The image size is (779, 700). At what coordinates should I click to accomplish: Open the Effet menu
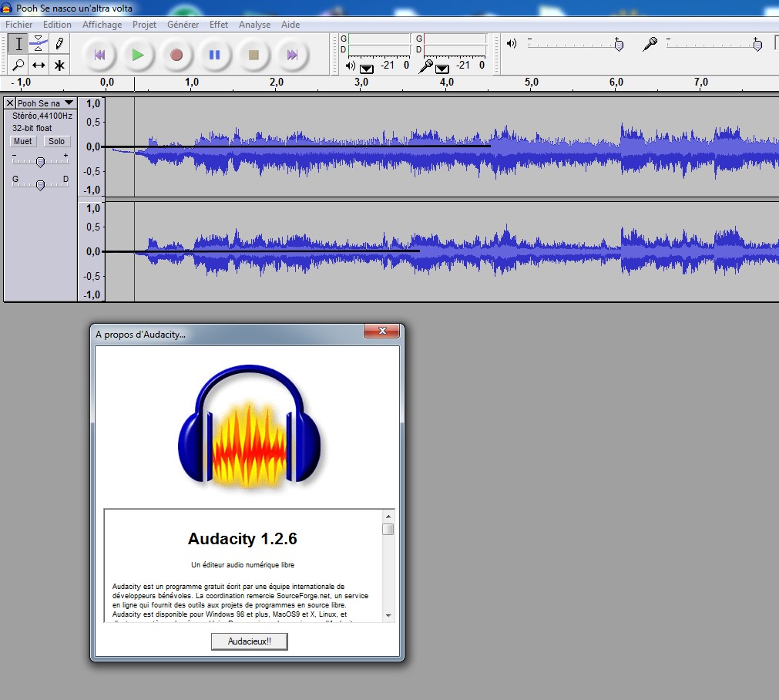(219, 25)
